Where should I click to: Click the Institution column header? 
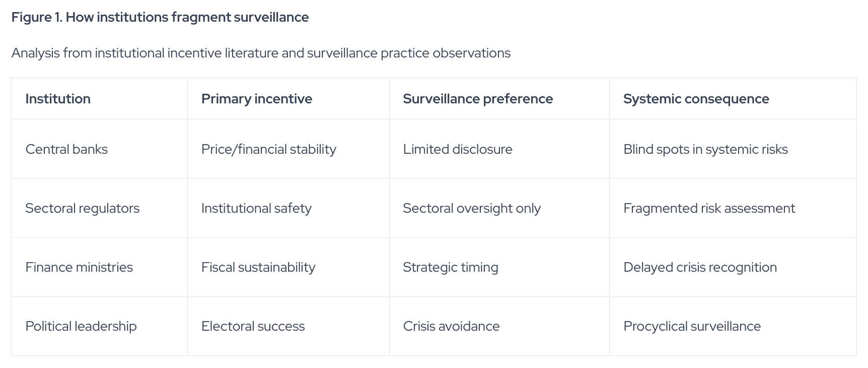pos(99,99)
